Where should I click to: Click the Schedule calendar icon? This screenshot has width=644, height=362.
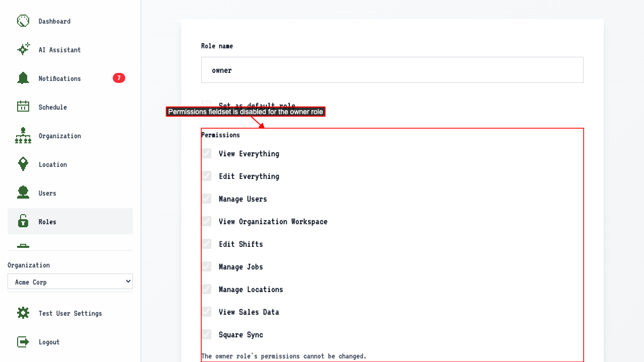[23, 107]
